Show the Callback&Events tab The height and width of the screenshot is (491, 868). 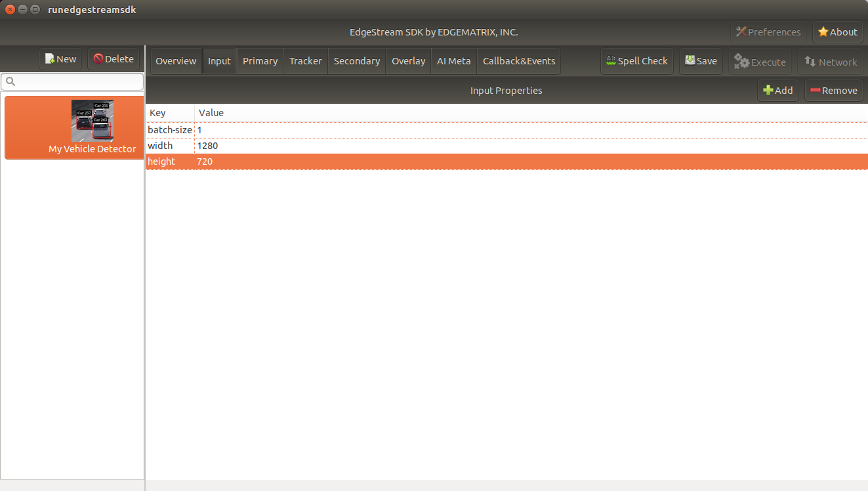519,61
